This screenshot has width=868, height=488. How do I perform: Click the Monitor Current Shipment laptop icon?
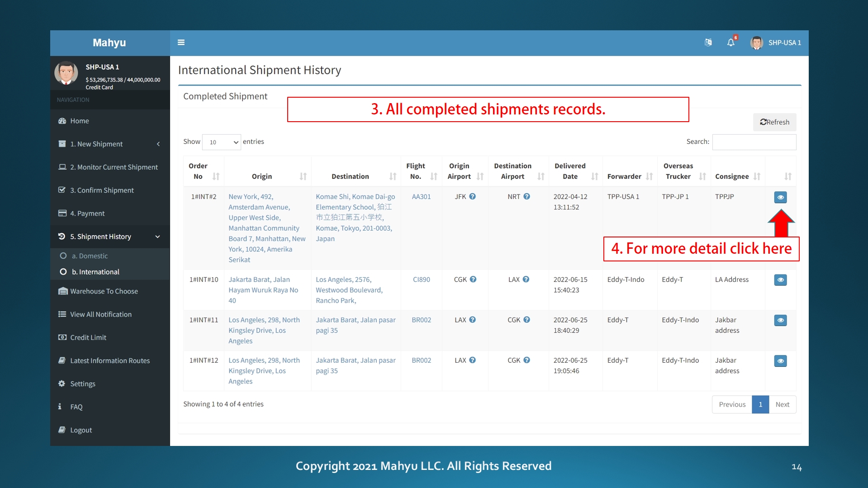(x=62, y=167)
